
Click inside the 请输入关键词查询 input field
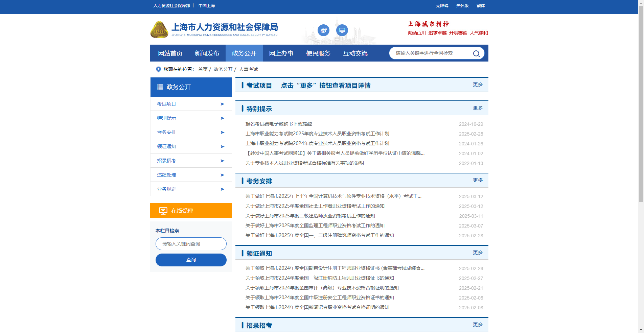(191, 243)
